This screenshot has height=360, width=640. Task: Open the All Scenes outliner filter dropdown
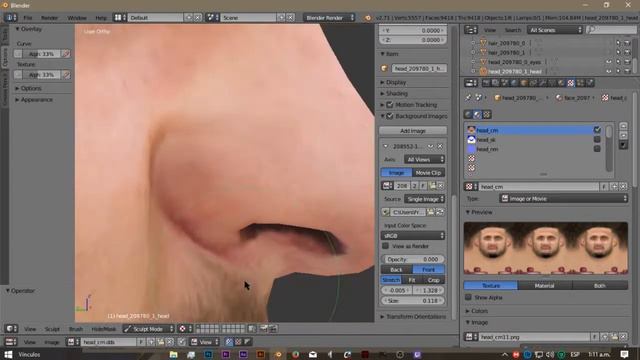coord(555,30)
